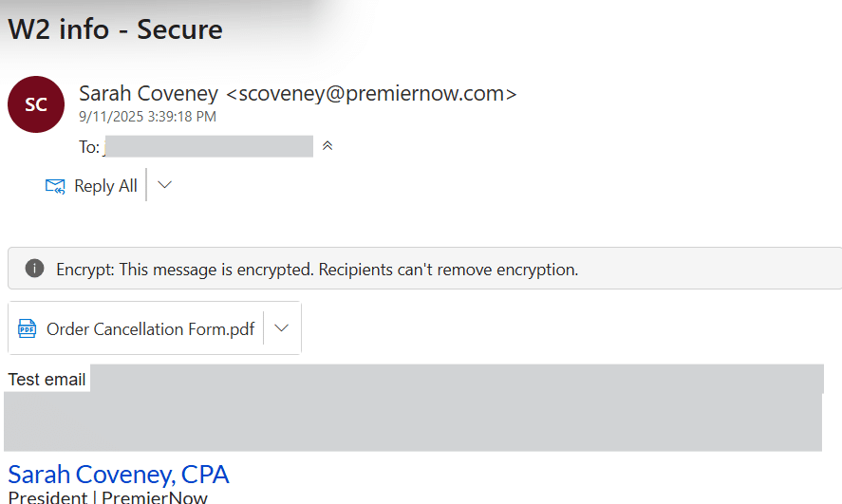Click the sender name Sarah Coveney
This screenshot has width=842, height=504.
click(149, 93)
